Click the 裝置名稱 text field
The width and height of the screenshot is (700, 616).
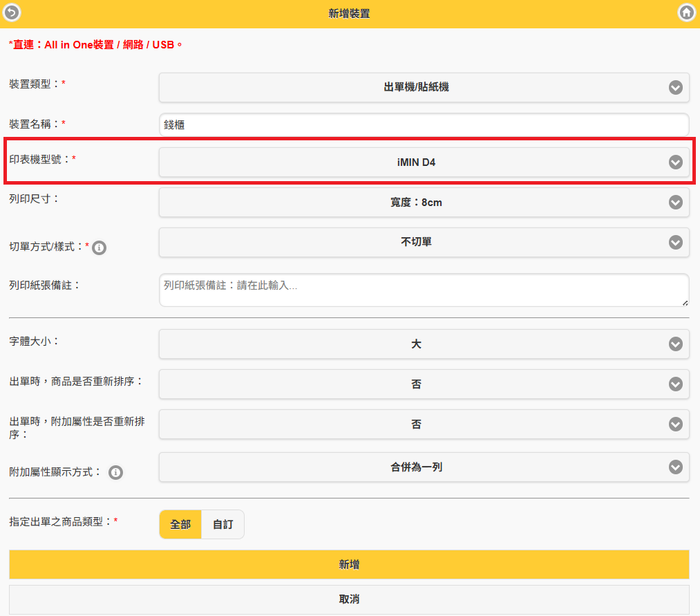(x=424, y=125)
